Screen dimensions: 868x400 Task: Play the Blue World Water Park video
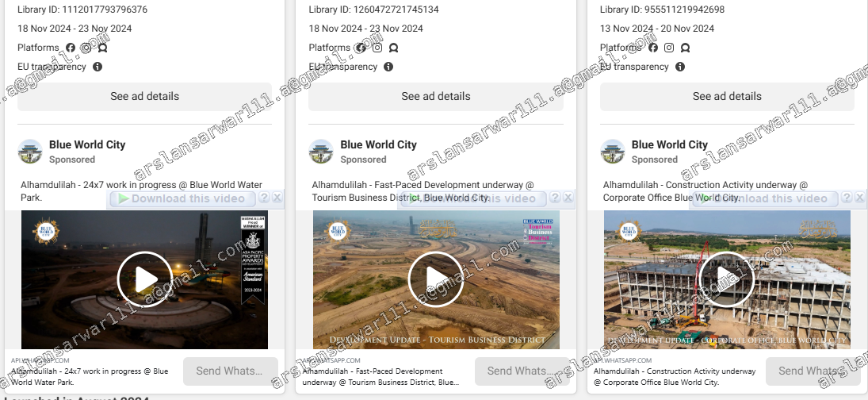pyautogui.click(x=145, y=279)
